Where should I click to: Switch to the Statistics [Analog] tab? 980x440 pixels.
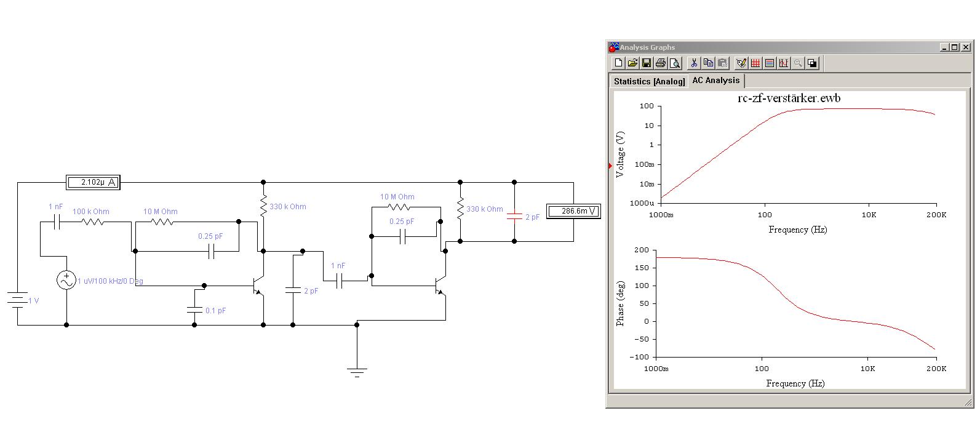click(x=649, y=81)
